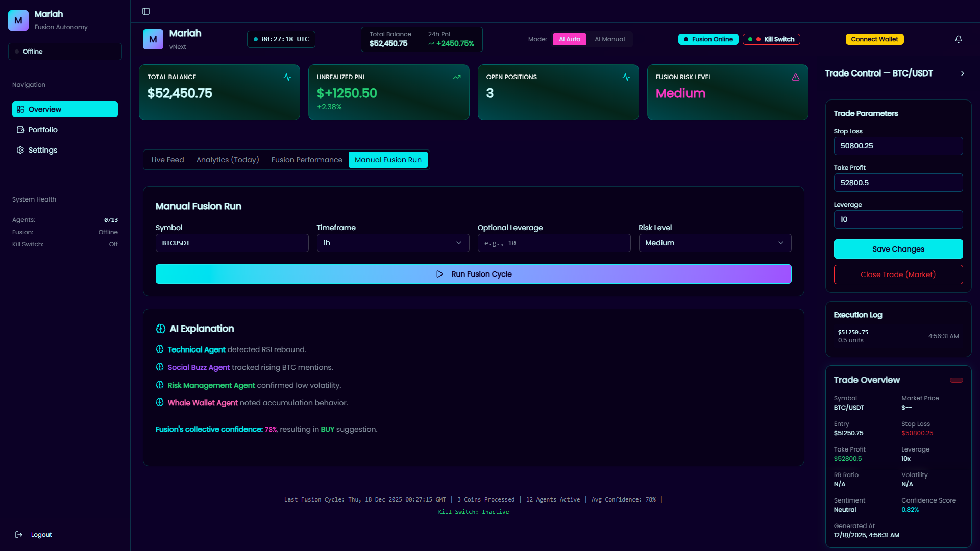Toggle the Kill Switch

771,39
